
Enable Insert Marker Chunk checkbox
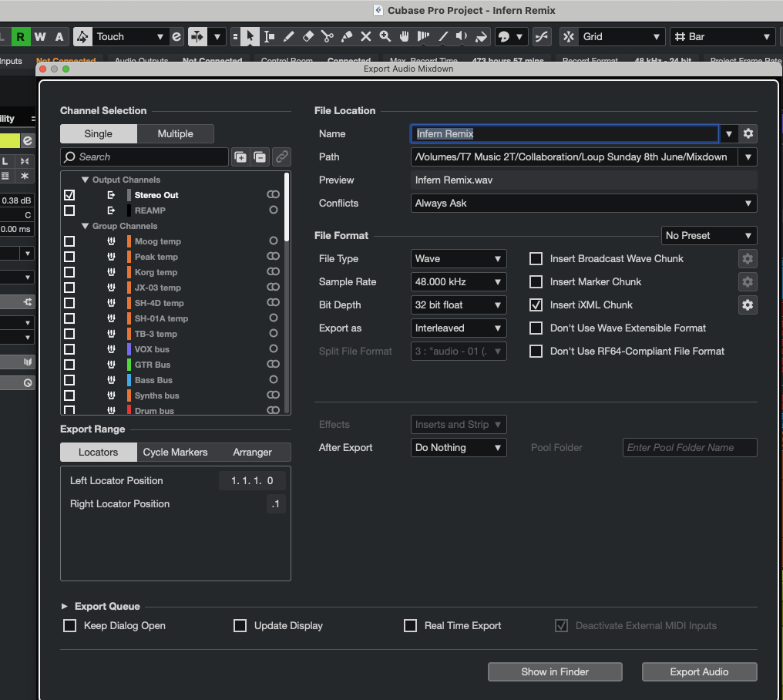[x=536, y=282]
